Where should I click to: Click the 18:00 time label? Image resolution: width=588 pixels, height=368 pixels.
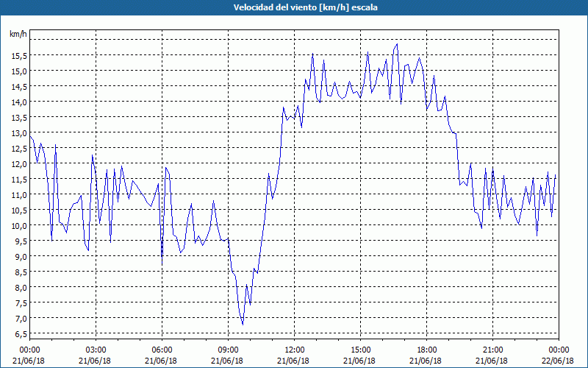tap(427, 350)
